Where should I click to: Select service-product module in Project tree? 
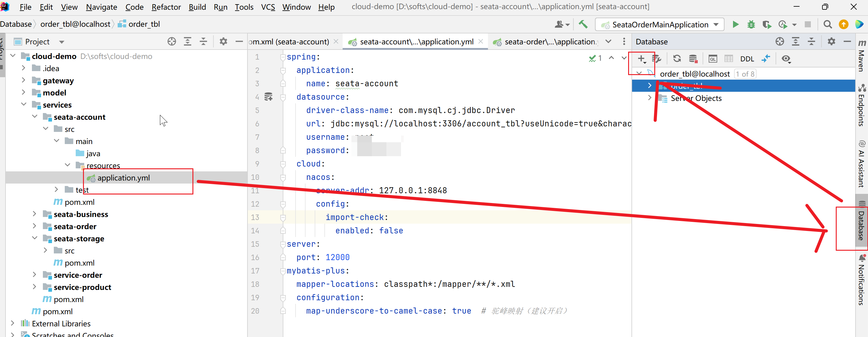[82, 287]
